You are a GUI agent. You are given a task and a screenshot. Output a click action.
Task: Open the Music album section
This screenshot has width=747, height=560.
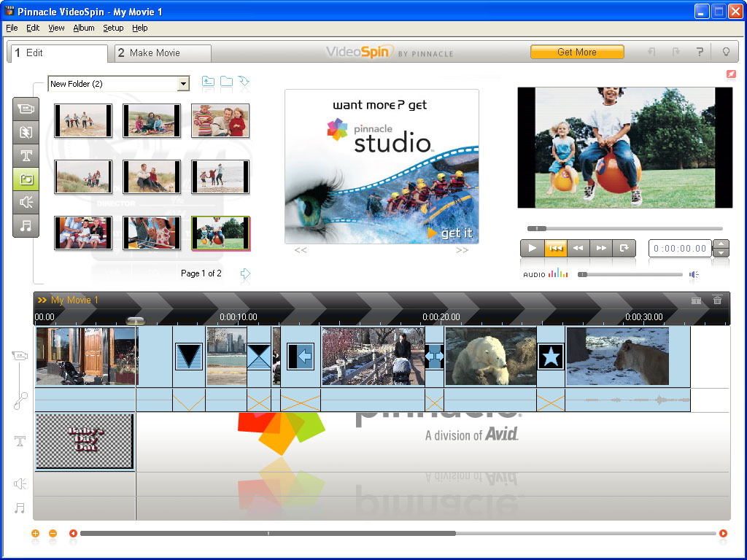coord(26,225)
